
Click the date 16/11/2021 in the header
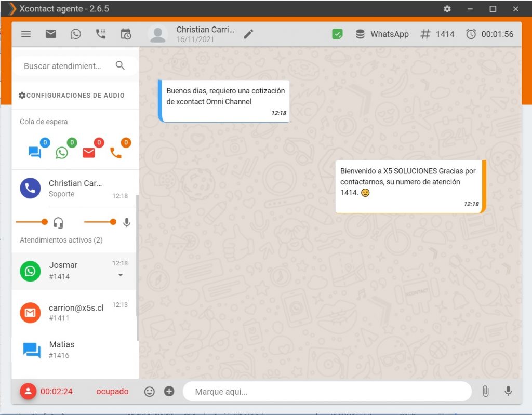195,39
